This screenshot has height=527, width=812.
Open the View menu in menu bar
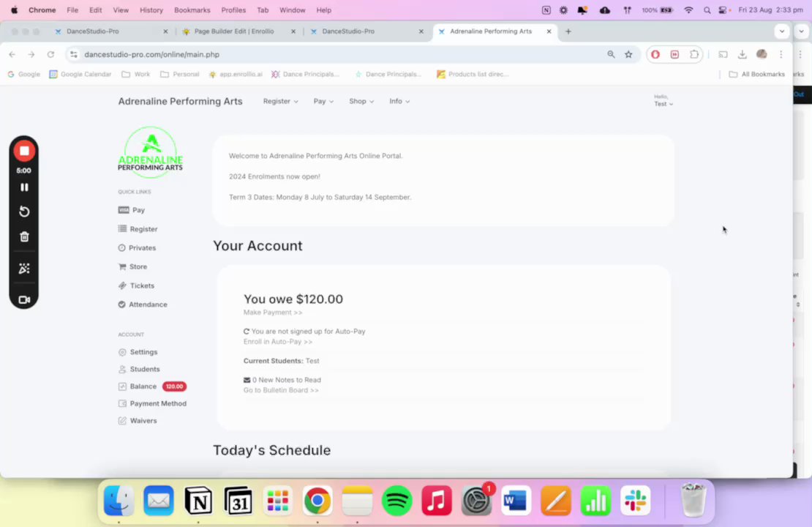(x=121, y=10)
